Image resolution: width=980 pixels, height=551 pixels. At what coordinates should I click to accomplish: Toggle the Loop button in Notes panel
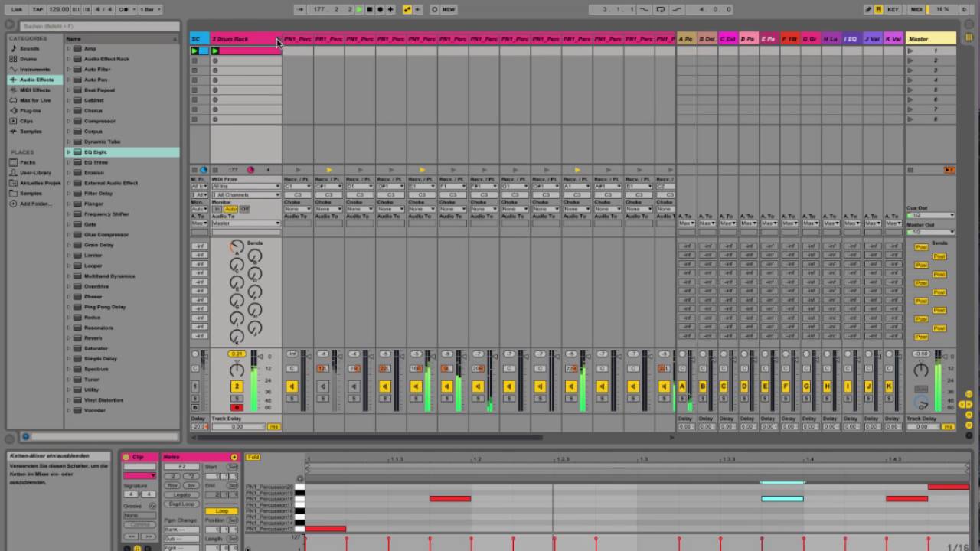coord(222,510)
